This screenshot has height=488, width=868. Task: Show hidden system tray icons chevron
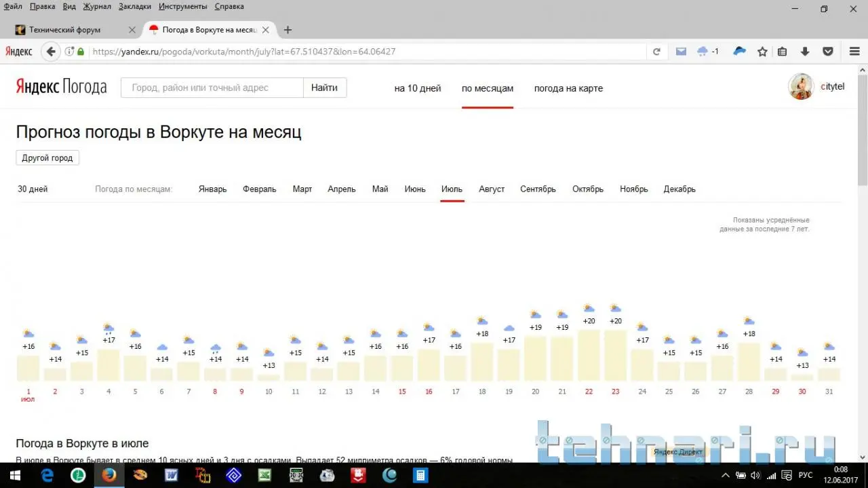(x=726, y=475)
